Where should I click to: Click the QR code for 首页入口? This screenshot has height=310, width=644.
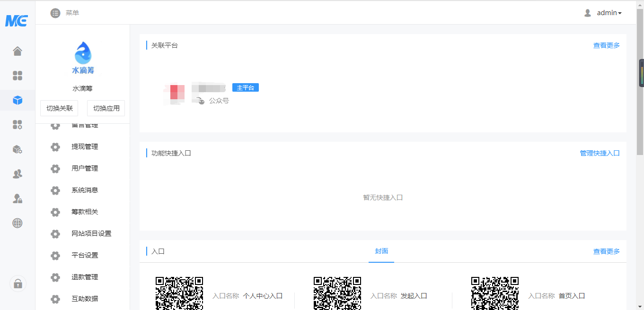pos(495,293)
